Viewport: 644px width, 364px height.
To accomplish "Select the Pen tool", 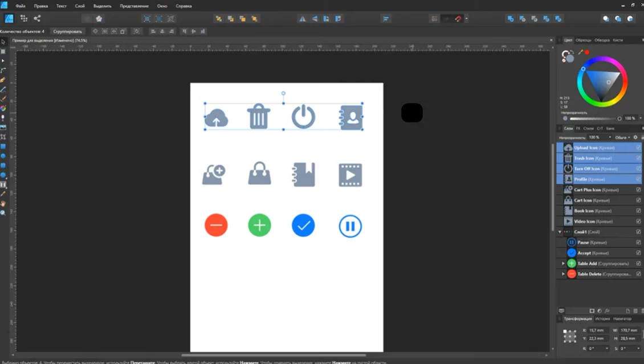I will point(3,80).
